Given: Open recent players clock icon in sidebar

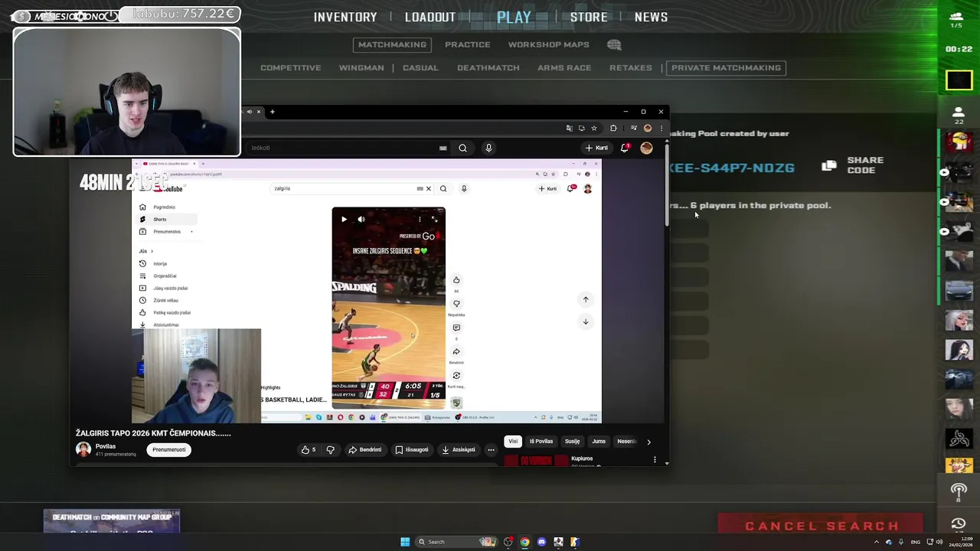Looking at the screenshot, I should click(959, 523).
